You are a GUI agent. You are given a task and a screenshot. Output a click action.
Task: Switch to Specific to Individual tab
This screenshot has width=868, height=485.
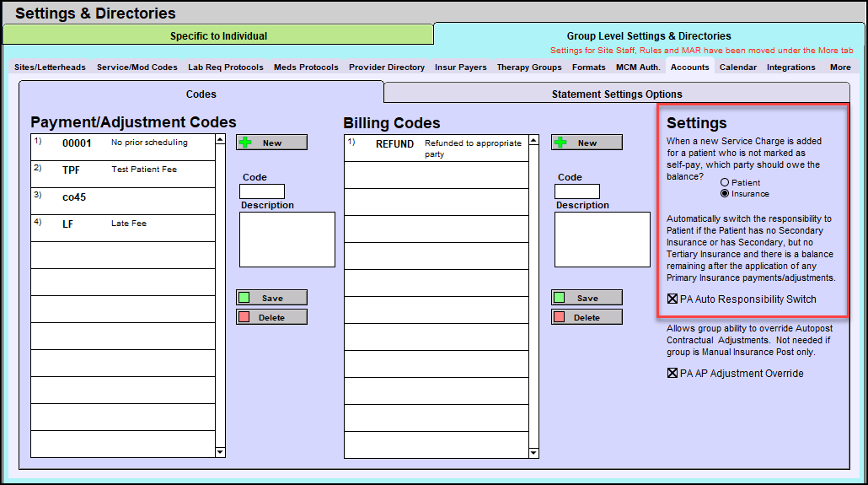click(x=218, y=35)
